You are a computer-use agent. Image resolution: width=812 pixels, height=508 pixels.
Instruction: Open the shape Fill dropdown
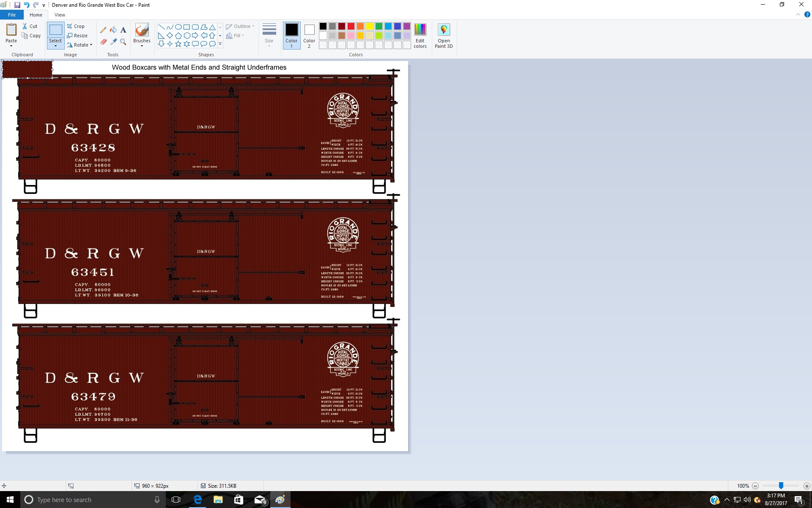[x=235, y=36]
